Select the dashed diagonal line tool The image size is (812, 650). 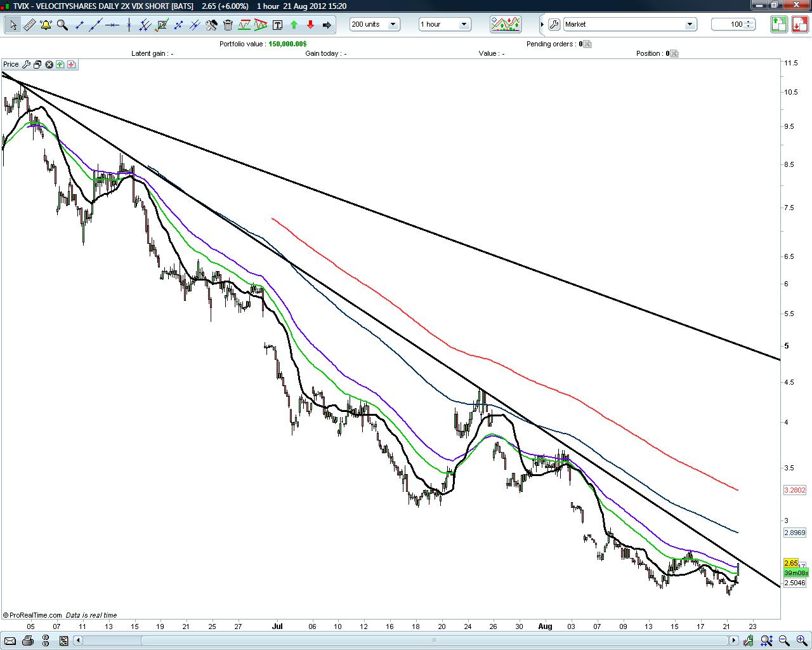pos(178,25)
